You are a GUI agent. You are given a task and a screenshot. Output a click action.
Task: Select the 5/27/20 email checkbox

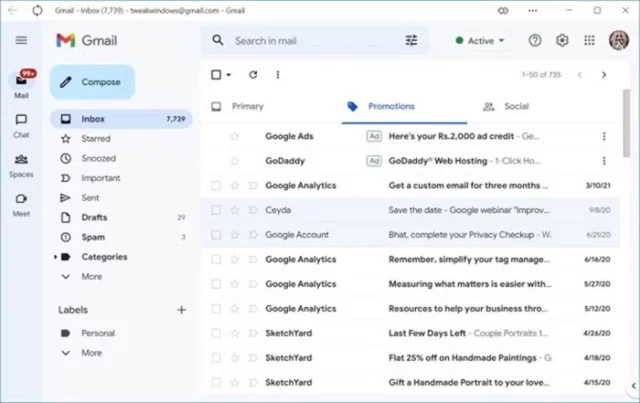pos(216,284)
